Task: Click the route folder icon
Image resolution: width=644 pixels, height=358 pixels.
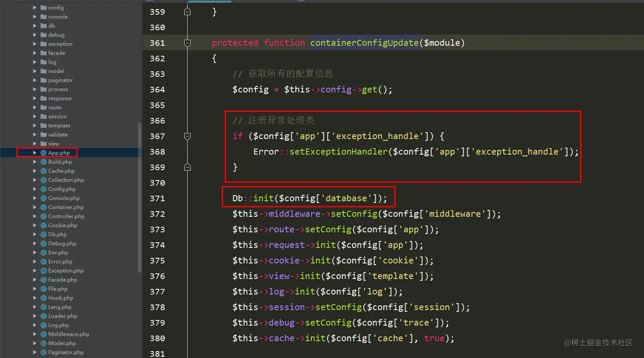Action: pyautogui.click(x=44, y=108)
